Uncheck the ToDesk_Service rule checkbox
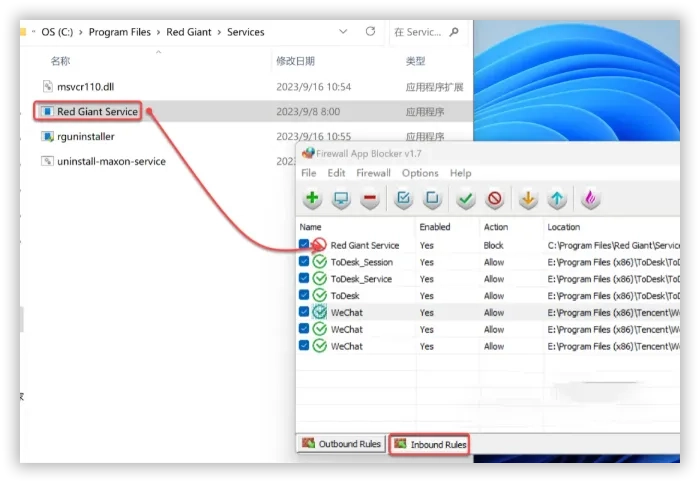The height and width of the screenshot is (483, 700). coord(304,278)
